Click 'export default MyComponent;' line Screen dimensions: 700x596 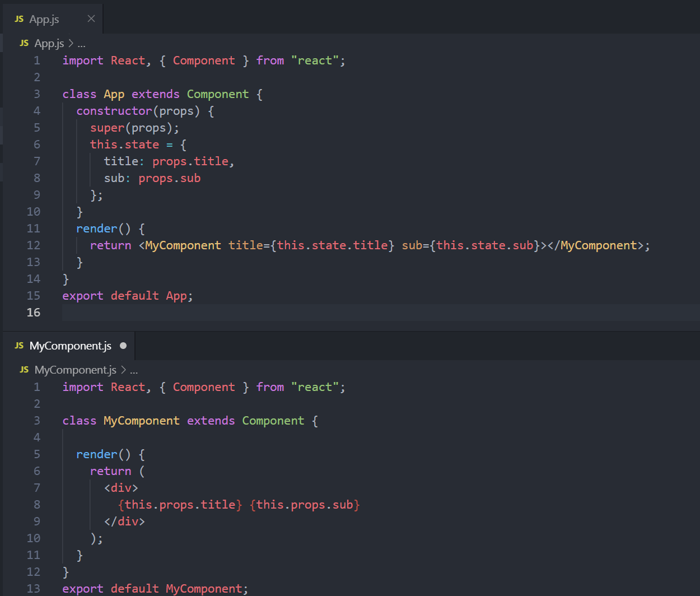tap(155, 589)
